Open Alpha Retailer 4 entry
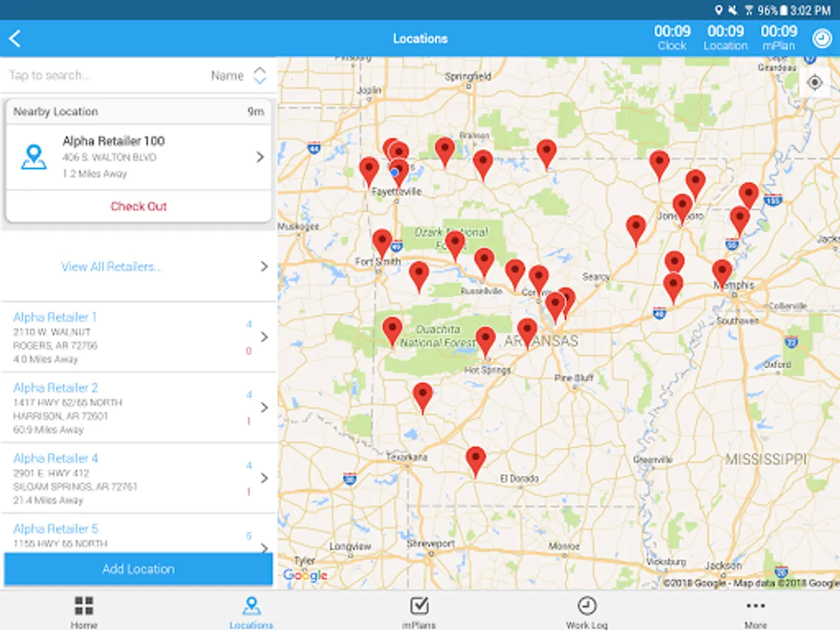 [139, 479]
